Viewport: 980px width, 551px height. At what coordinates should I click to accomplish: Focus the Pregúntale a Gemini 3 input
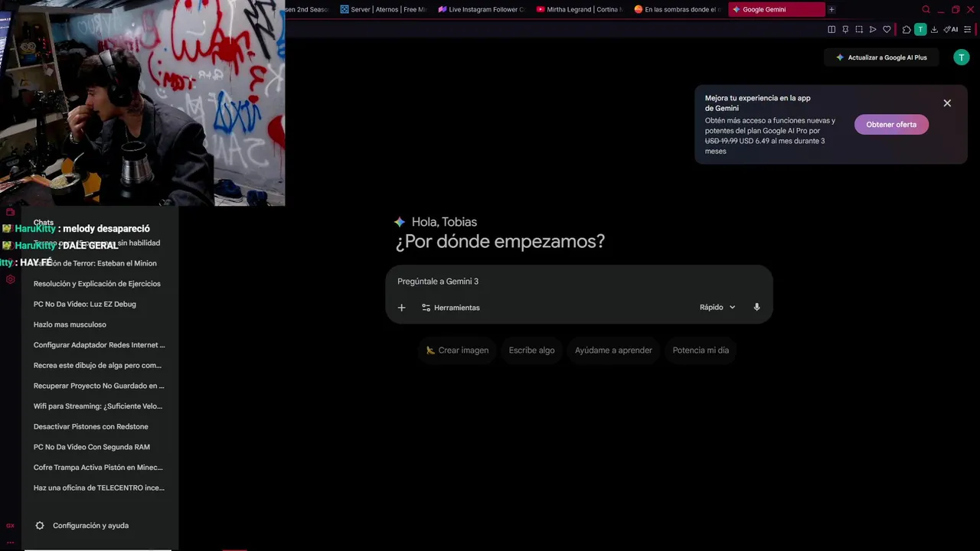click(579, 282)
